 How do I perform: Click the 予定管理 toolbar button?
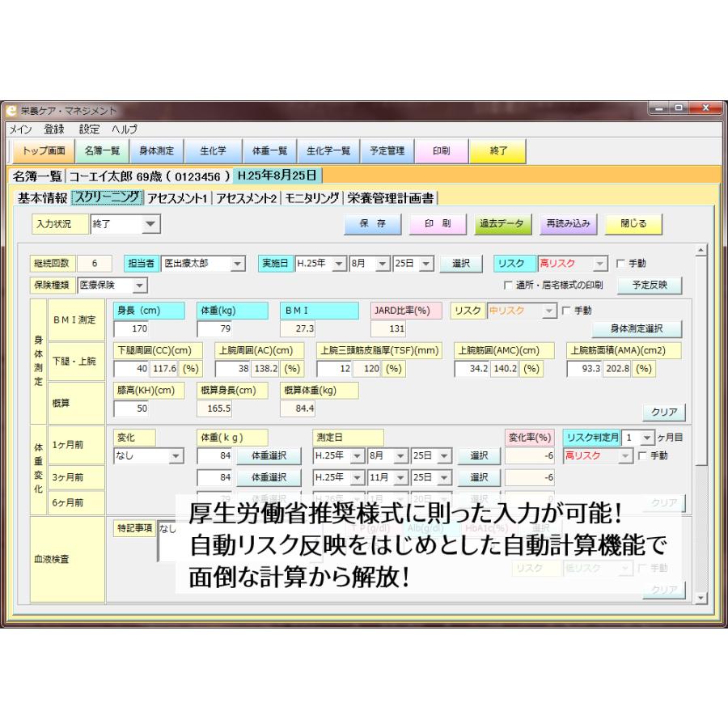384,150
